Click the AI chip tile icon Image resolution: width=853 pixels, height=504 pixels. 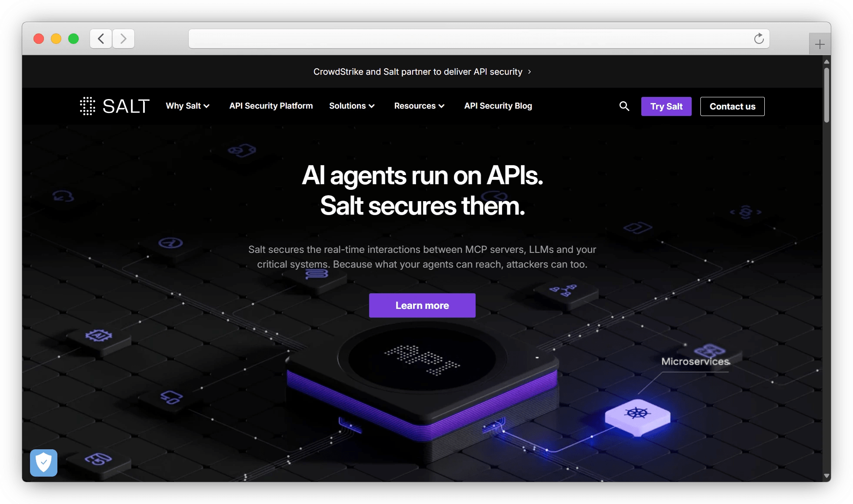coord(99,335)
